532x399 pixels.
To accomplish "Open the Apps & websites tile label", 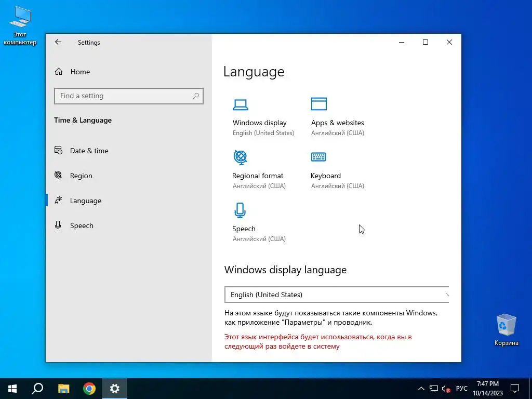I will (338, 123).
